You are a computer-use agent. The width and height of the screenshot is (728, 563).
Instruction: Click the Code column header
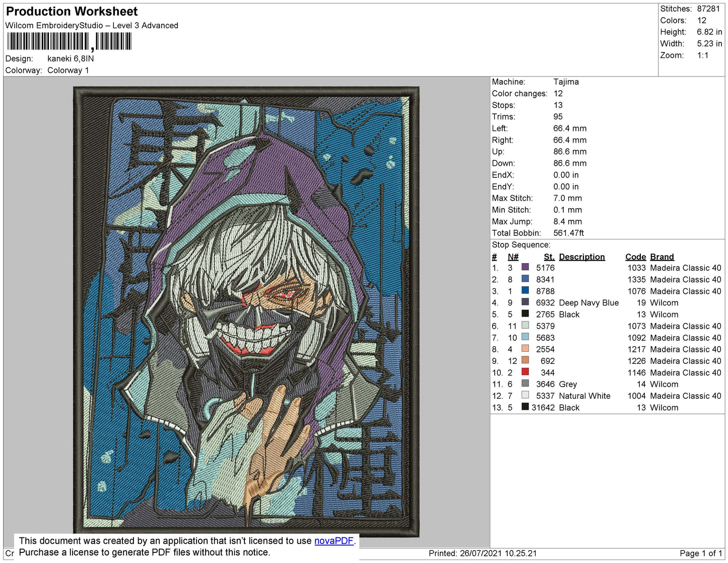point(635,257)
